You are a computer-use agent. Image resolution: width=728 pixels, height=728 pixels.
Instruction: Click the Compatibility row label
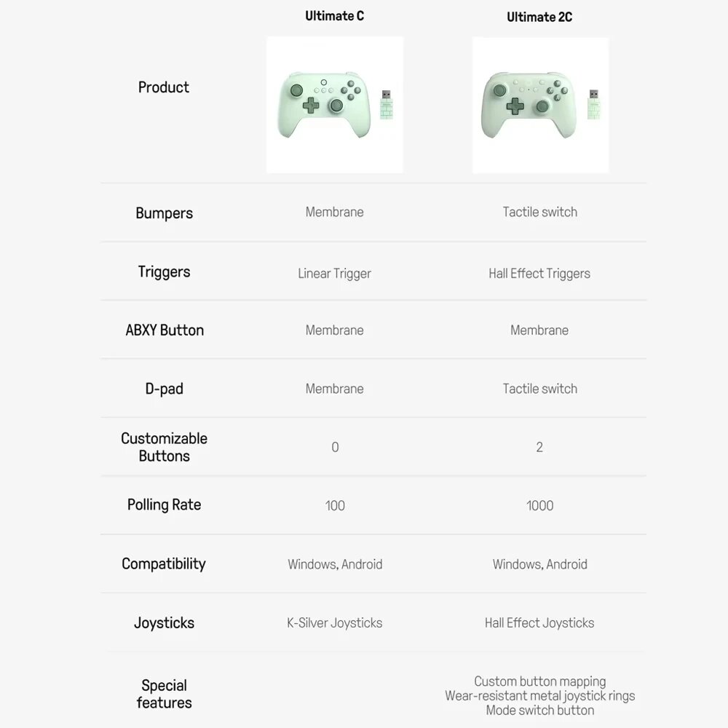click(164, 563)
